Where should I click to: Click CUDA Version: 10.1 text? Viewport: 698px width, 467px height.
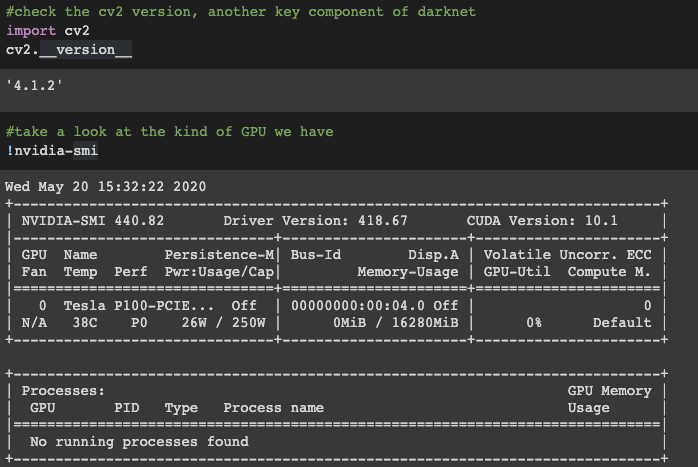[x=542, y=220]
